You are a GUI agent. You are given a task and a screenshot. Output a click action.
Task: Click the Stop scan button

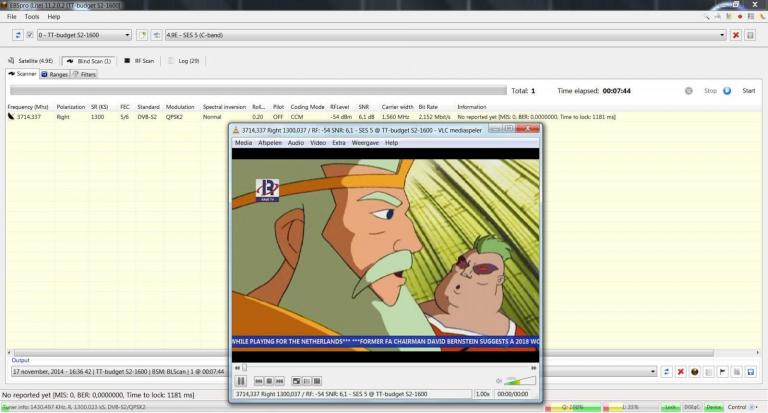[710, 91]
